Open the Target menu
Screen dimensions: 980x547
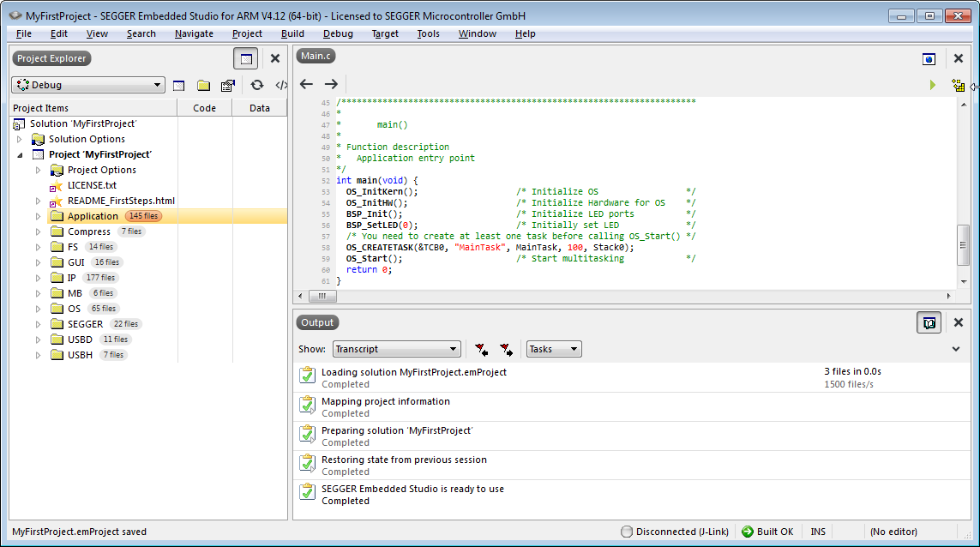coord(385,33)
